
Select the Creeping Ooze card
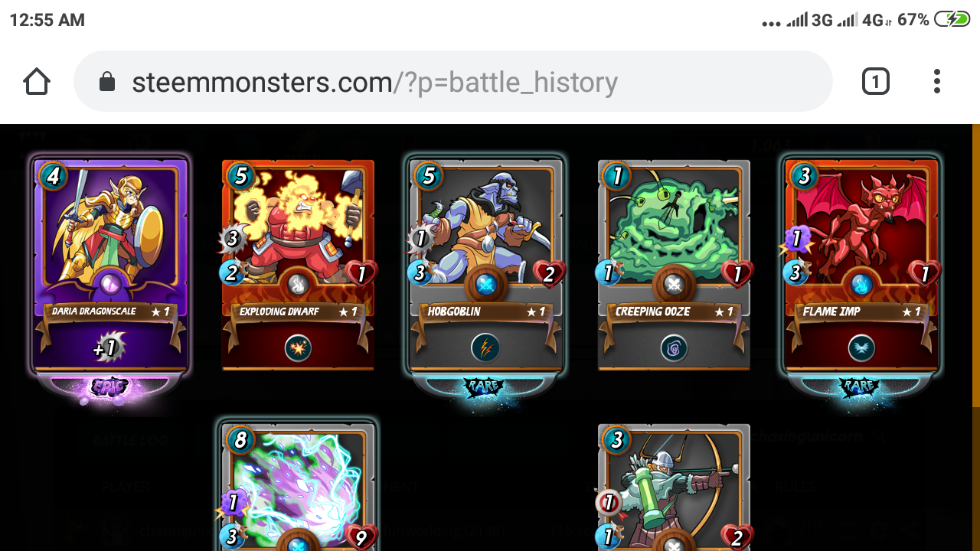point(674,264)
